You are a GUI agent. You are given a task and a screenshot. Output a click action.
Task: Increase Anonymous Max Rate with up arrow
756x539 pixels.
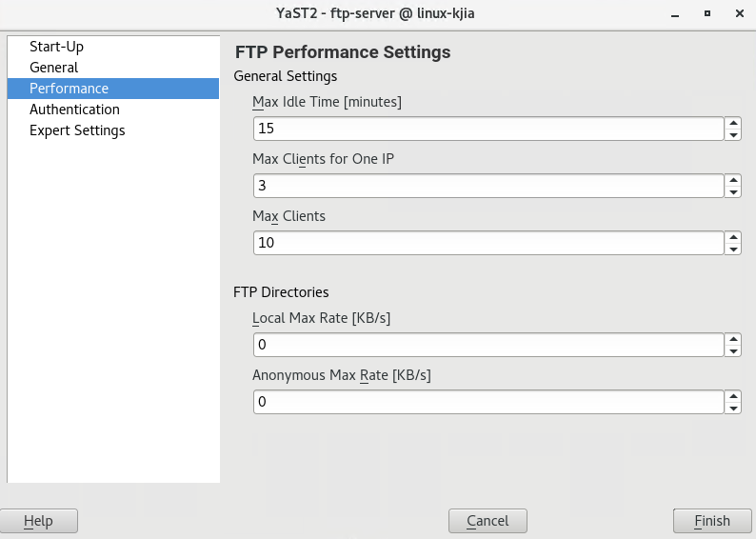(x=733, y=396)
